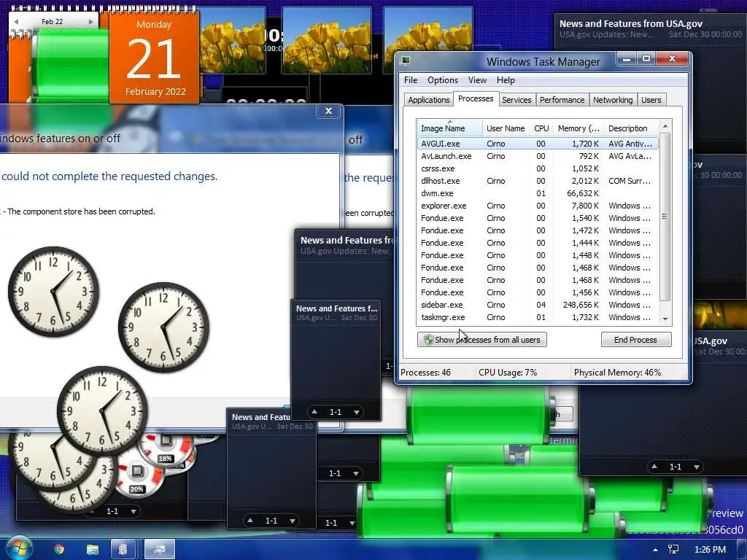747x560 pixels.
Task: Select the csrss.exe process row
Action: coord(538,168)
